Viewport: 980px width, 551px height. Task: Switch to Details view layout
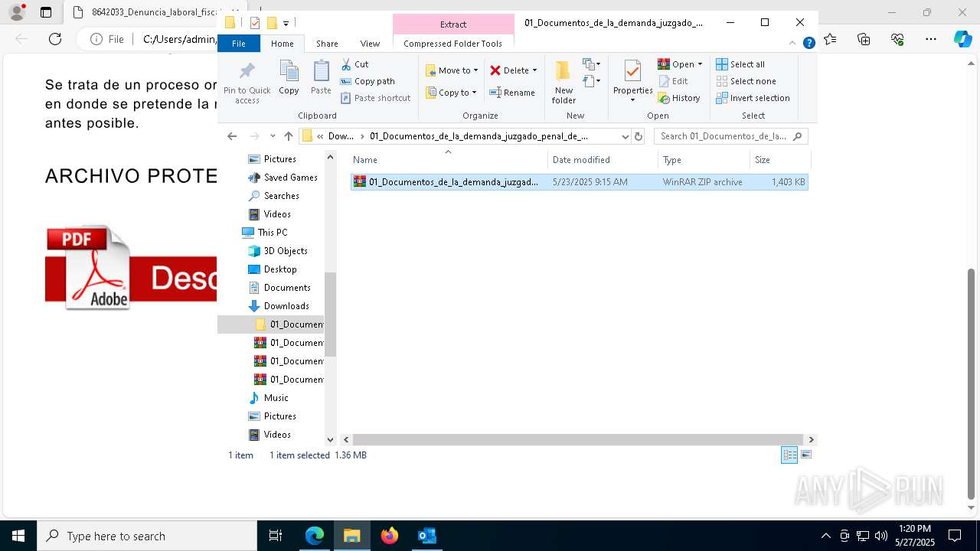point(789,455)
